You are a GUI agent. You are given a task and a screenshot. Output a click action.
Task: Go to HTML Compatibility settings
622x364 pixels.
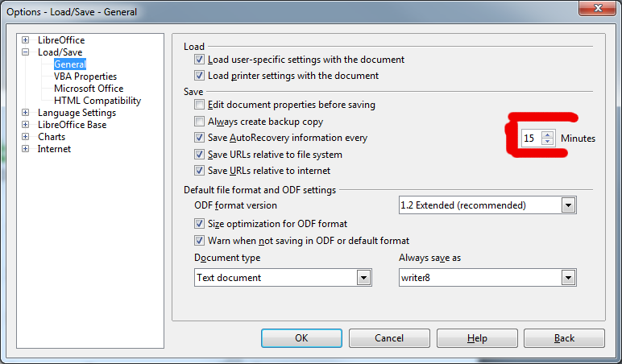97,101
